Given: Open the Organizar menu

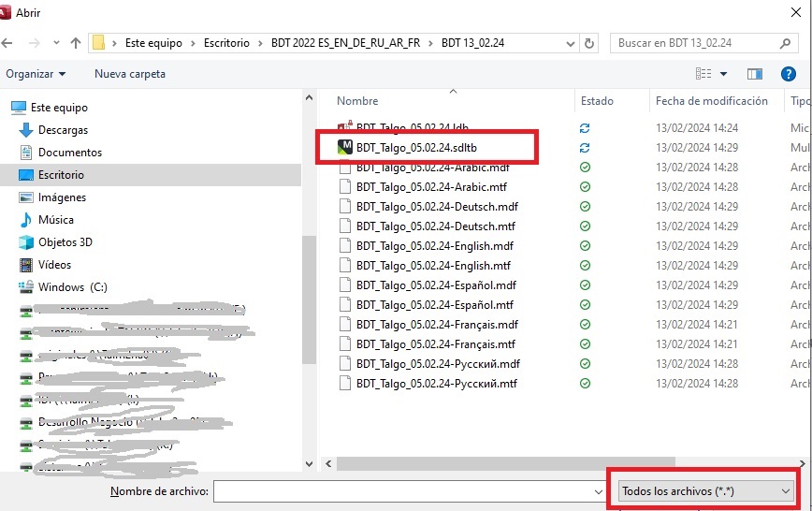Looking at the screenshot, I should click(x=36, y=74).
